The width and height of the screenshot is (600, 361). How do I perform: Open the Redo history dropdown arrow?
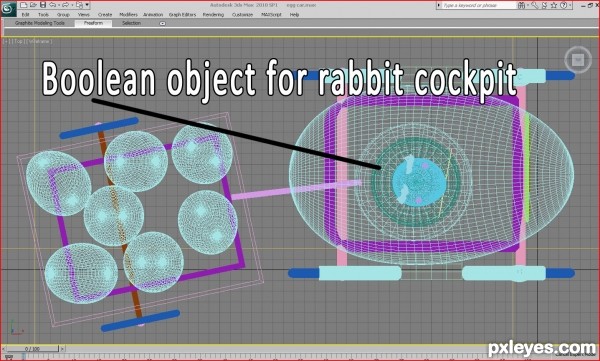point(72,5)
